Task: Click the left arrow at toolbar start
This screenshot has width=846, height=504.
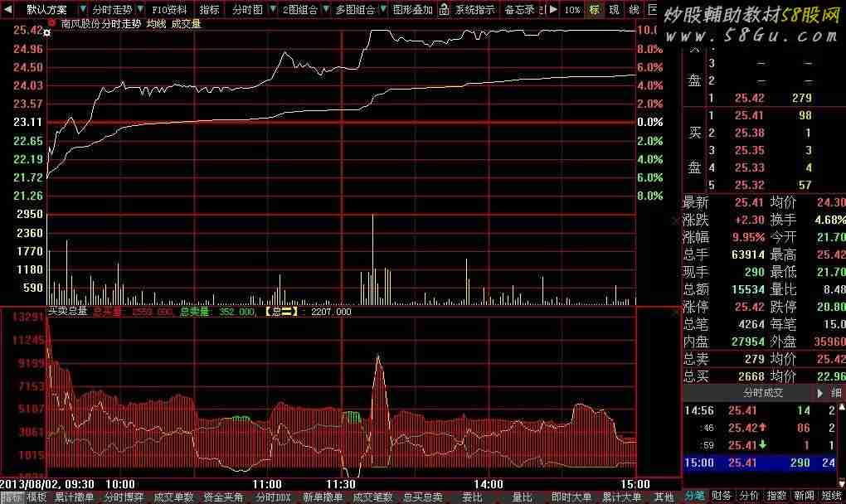Action: pyautogui.click(x=8, y=9)
